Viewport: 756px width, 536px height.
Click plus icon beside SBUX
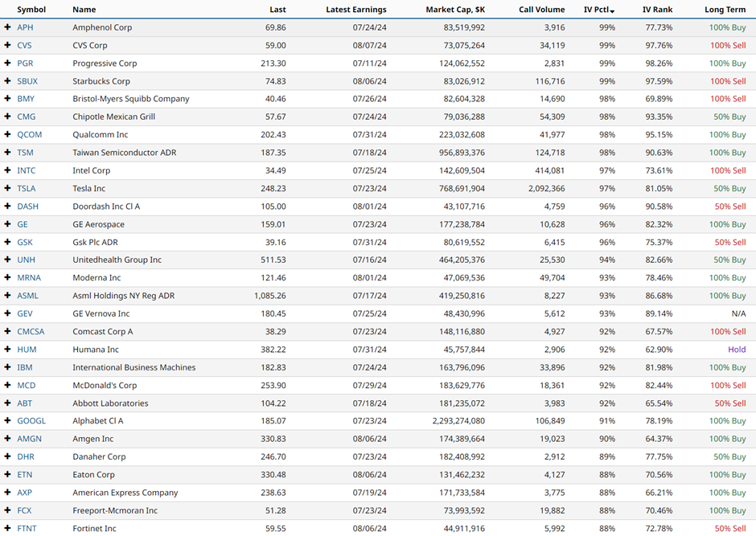(8, 81)
